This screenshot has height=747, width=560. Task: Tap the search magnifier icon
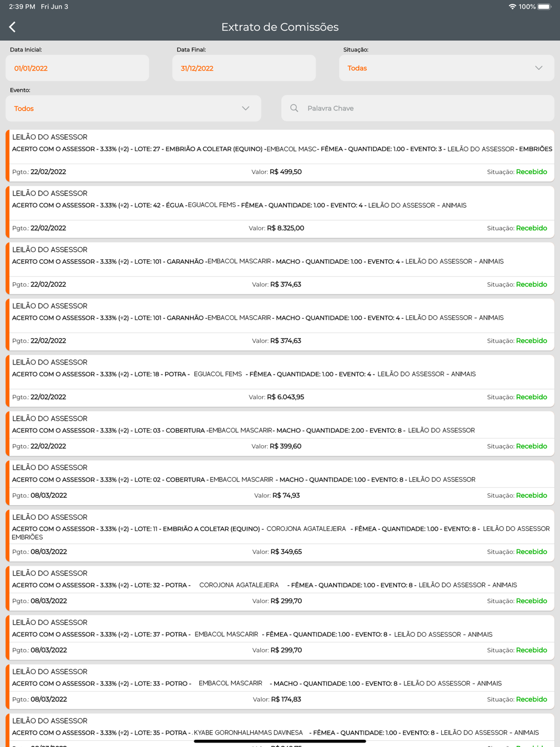tap(294, 108)
